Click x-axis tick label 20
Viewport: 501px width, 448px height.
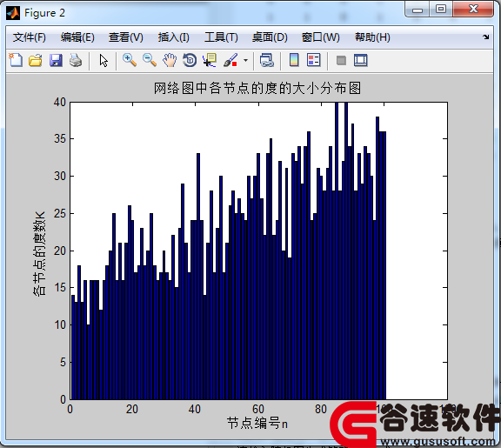tap(132, 409)
